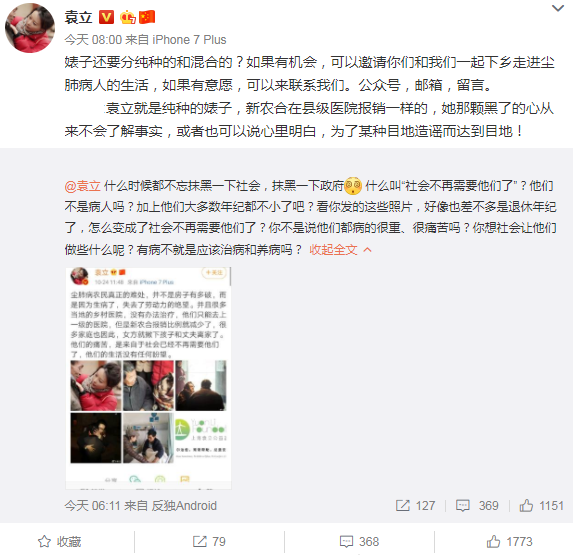Click the red China flag badge
The image size is (573, 555).
[147, 17]
